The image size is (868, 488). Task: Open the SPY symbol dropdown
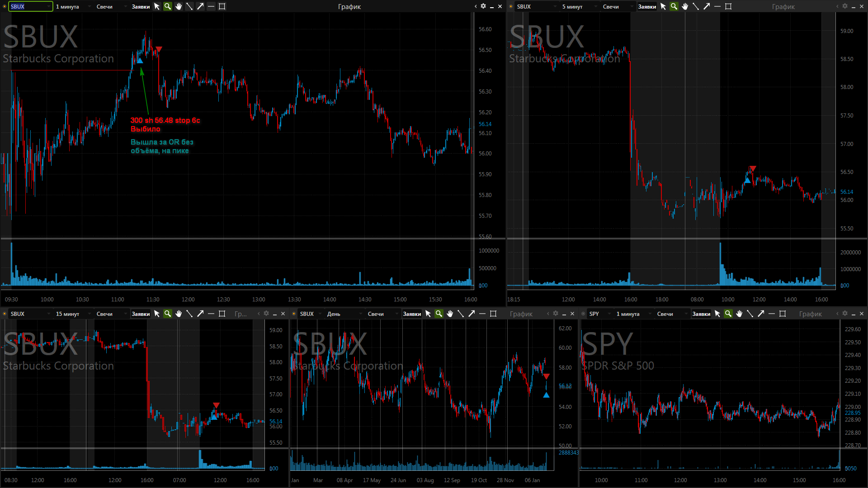pos(600,314)
